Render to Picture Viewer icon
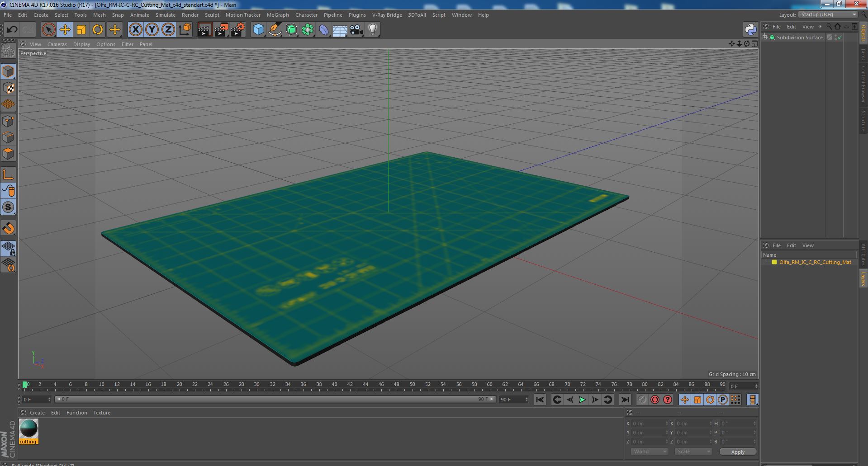 coord(221,30)
